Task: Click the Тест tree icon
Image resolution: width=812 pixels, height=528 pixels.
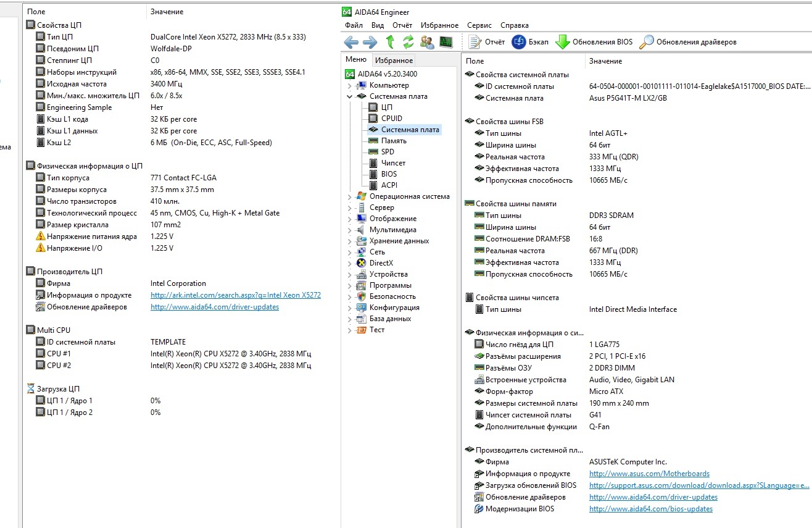Action: coord(362,330)
